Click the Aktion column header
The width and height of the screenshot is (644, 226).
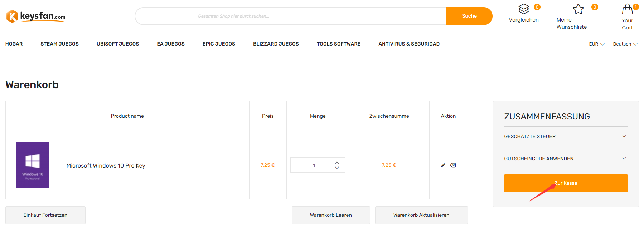448,116
